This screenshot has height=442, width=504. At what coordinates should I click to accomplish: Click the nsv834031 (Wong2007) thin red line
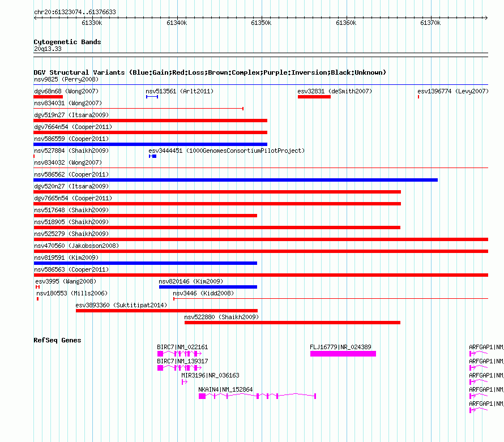pyautogui.click(x=139, y=109)
